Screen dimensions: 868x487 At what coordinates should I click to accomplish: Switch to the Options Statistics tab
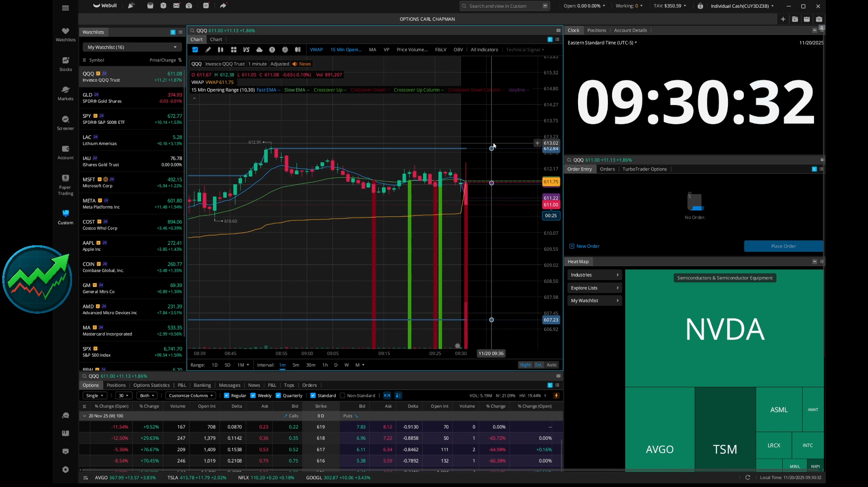click(x=151, y=385)
